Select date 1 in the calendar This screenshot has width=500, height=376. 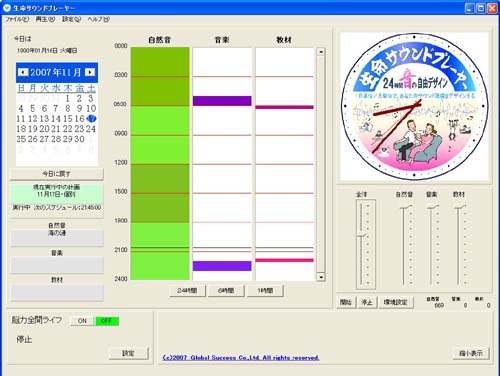pyautogui.click(x=68, y=98)
